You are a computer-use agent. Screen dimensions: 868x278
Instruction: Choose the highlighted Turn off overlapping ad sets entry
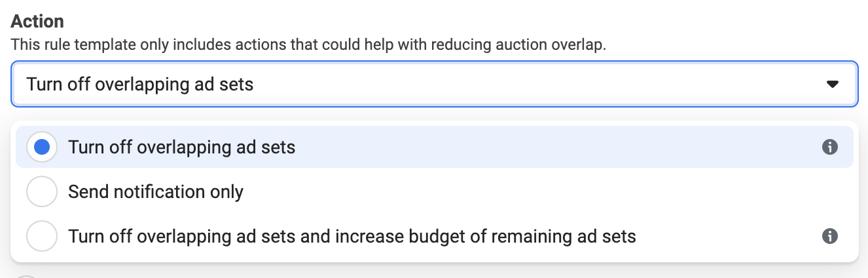click(434, 148)
